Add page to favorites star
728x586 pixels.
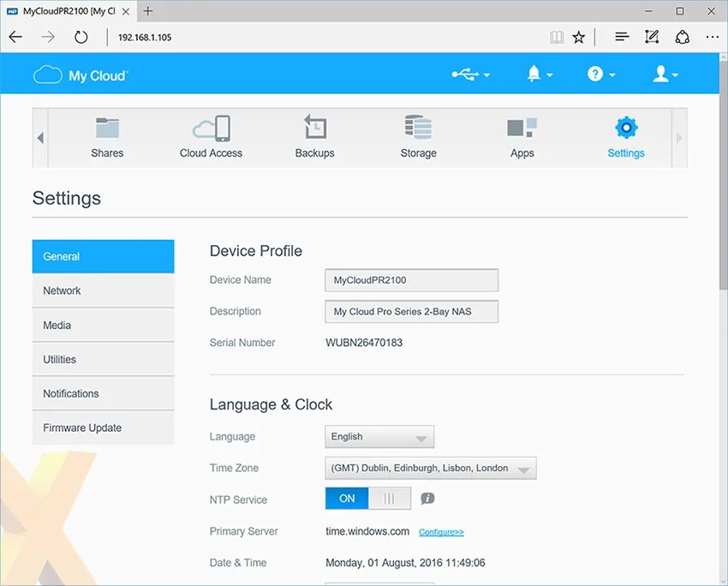pos(578,37)
